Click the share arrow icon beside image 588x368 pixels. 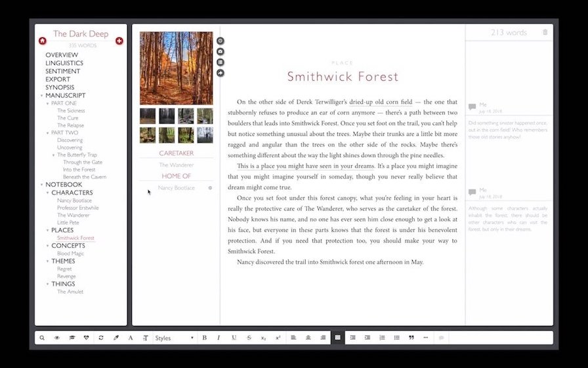pos(220,72)
